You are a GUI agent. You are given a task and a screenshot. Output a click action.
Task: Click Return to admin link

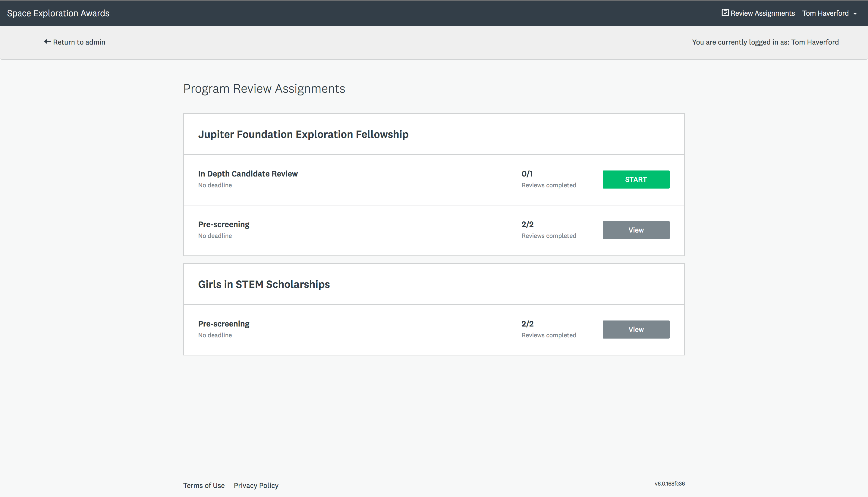pyautogui.click(x=79, y=42)
